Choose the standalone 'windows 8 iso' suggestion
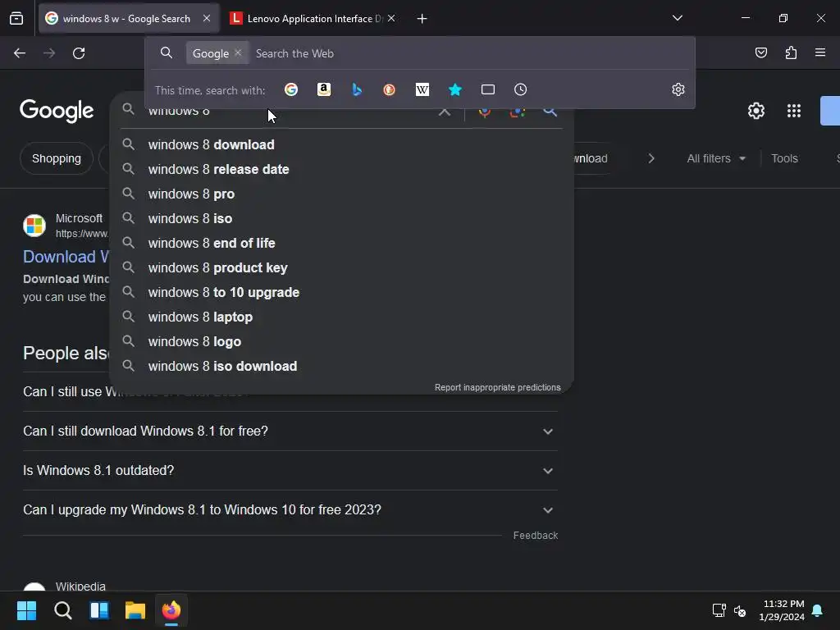This screenshot has height=630, width=840. point(341,218)
